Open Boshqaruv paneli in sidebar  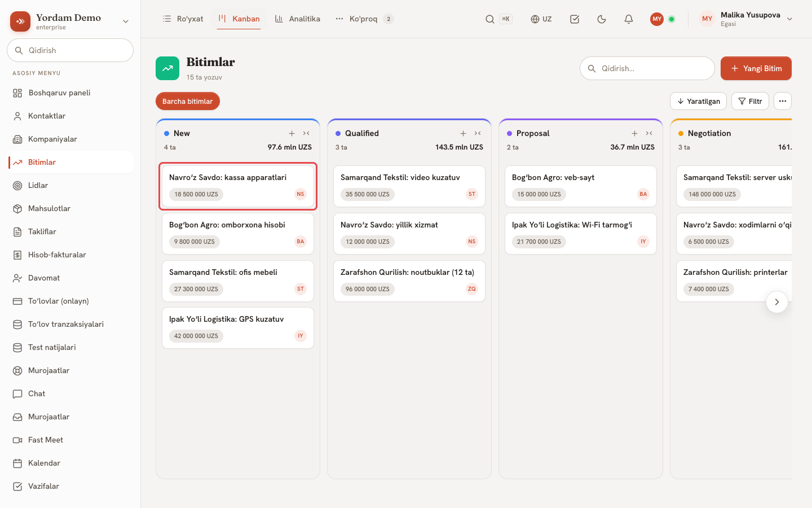[70, 93]
